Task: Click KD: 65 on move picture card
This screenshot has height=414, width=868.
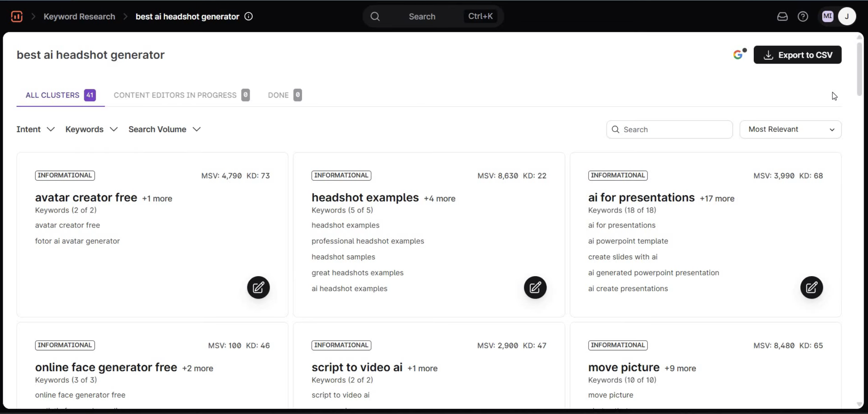Action: [x=811, y=346]
